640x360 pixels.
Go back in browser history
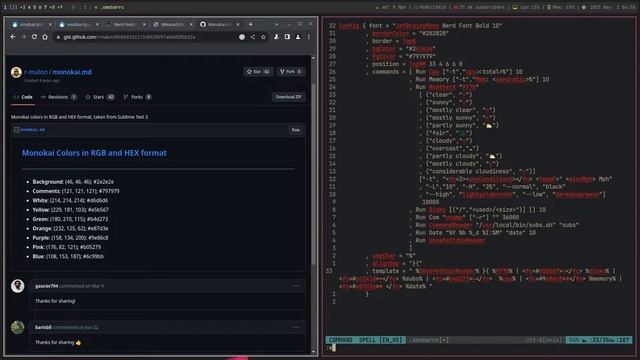click(x=13, y=37)
